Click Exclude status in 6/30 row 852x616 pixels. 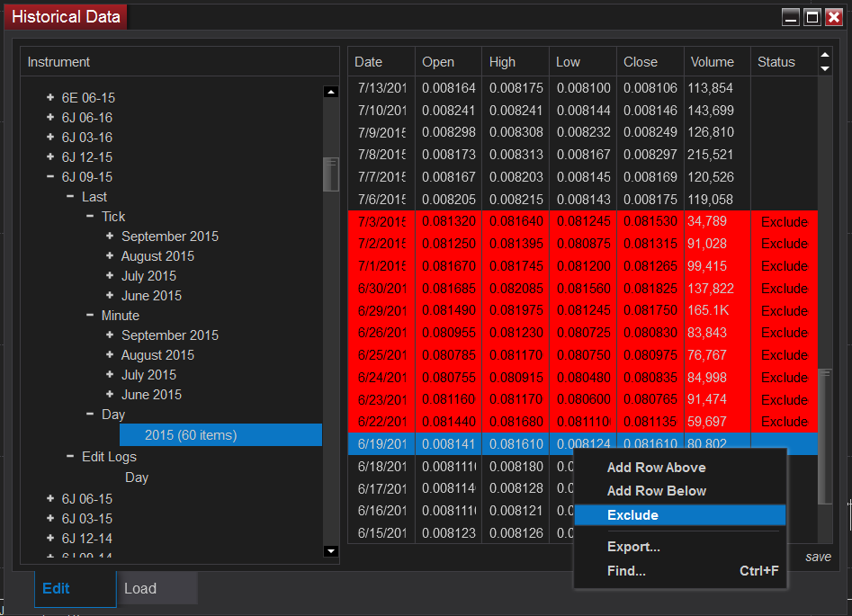(785, 289)
